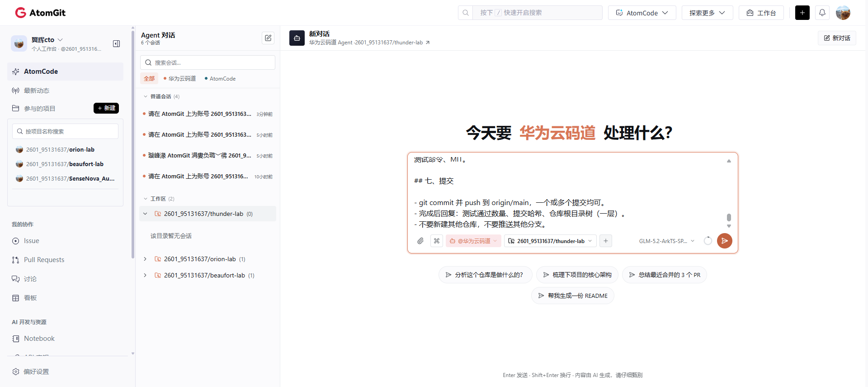The height and width of the screenshot is (387, 868).
Task: Open the notifications bell
Action: (x=822, y=13)
